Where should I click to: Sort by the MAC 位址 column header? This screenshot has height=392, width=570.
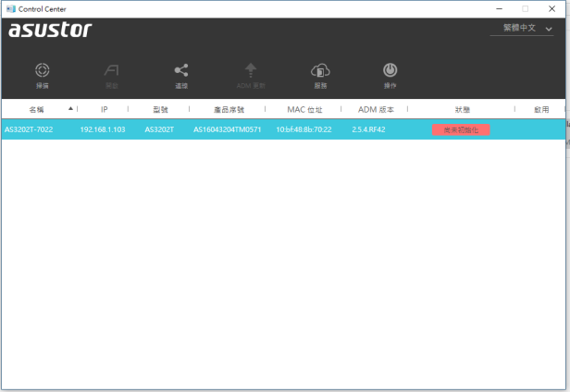click(x=304, y=109)
